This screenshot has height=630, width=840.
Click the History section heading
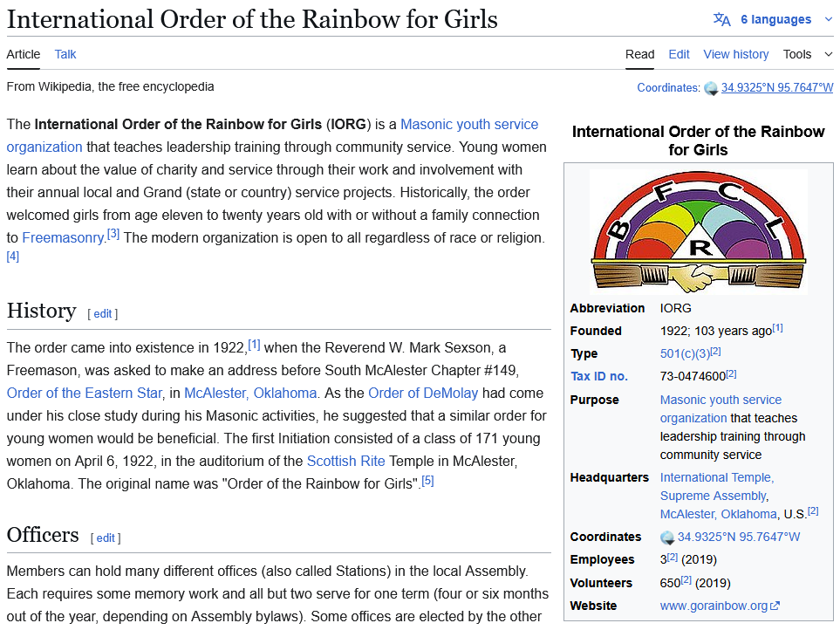point(42,312)
